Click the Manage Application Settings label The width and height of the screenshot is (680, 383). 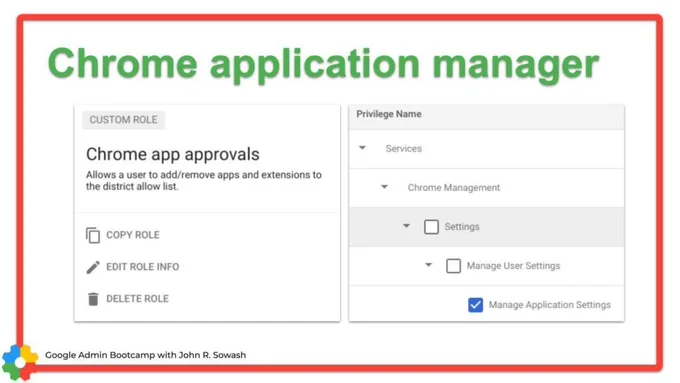click(x=549, y=305)
